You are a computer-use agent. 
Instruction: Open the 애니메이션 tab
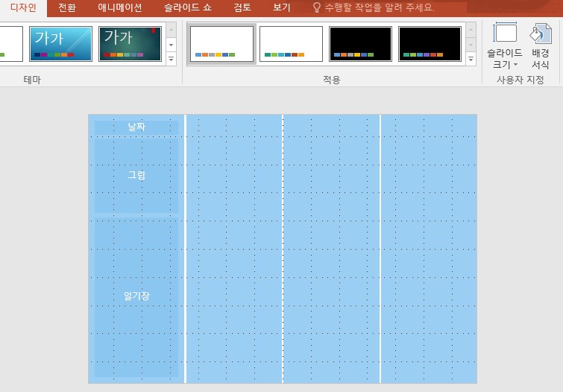tap(120, 7)
